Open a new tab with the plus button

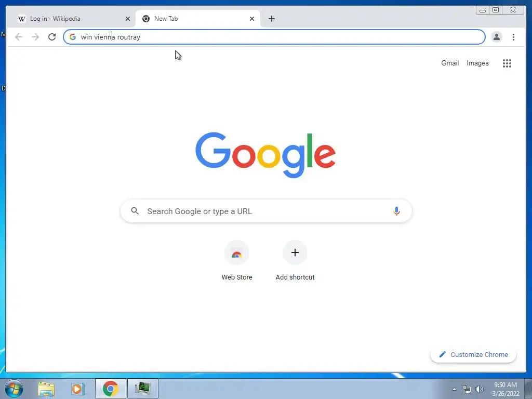[x=271, y=19]
